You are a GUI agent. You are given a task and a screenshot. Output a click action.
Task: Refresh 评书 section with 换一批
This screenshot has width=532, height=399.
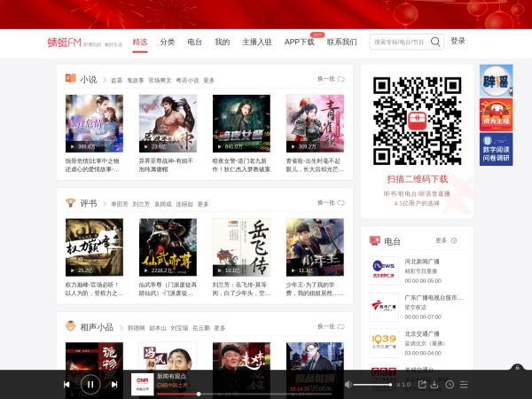(331, 203)
